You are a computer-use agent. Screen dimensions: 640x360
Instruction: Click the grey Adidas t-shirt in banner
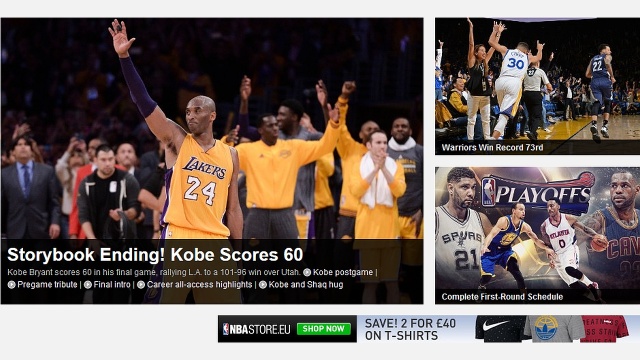coord(554,329)
